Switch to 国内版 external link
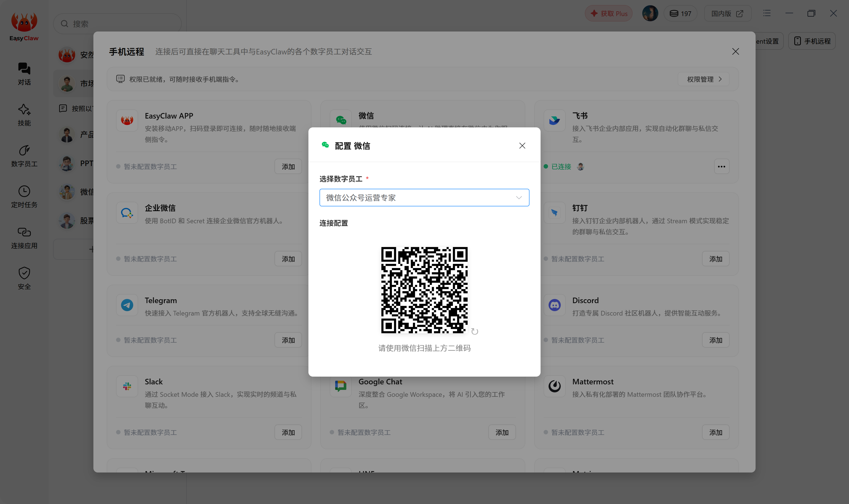Viewport: 849px width, 504px height. click(x=727, y=14)
